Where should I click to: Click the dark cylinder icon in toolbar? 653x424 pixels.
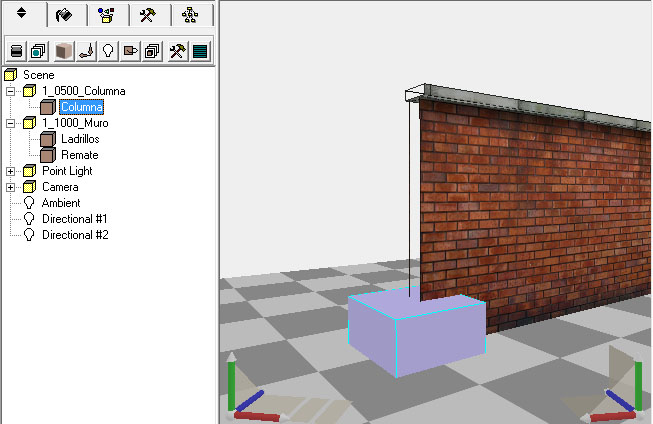pos(17,49)
